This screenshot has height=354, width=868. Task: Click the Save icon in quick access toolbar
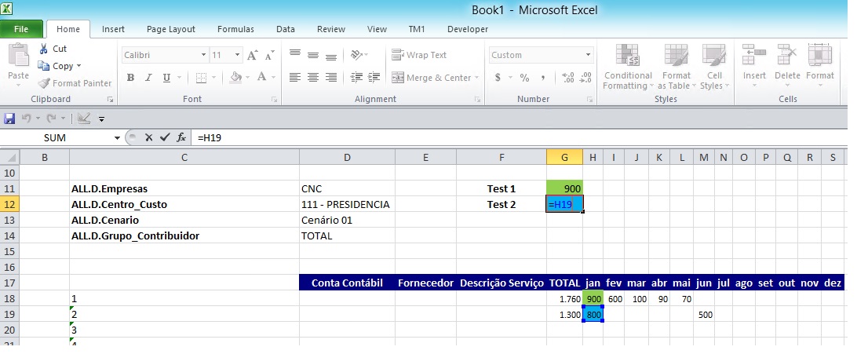9,119
